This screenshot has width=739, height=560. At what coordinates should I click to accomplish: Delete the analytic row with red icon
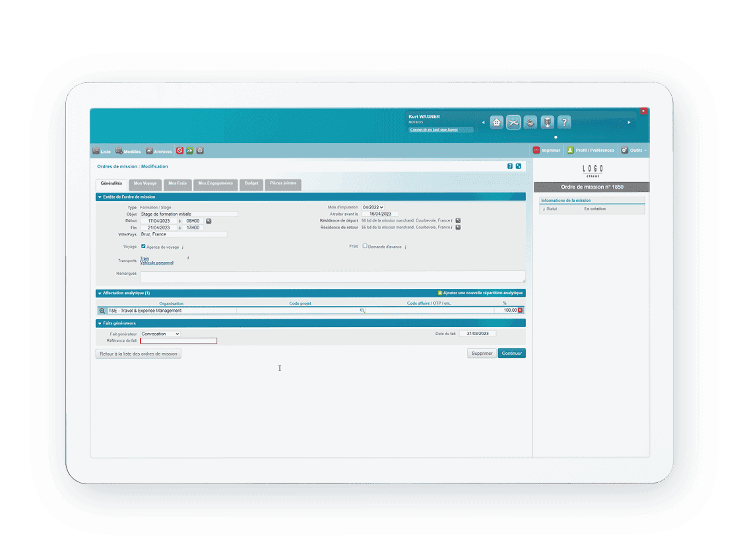point(521,310)
